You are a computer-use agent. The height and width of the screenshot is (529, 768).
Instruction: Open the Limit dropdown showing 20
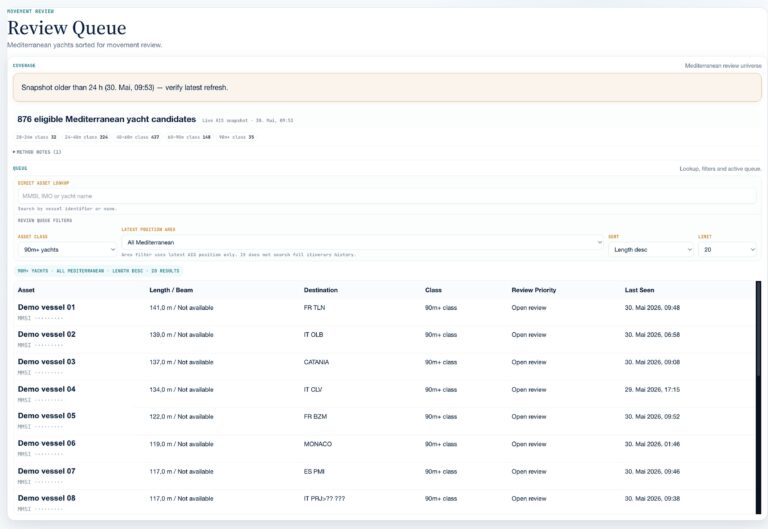(727, 250)
